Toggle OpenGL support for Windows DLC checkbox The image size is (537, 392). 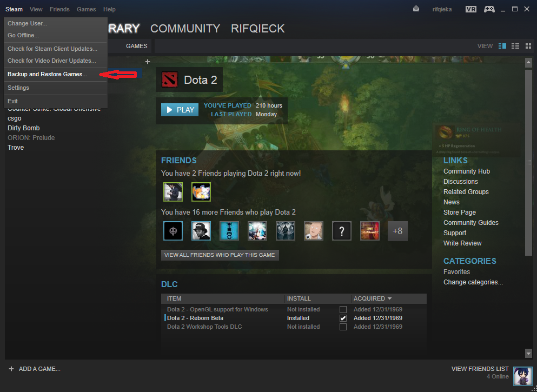tap(343, 309)
